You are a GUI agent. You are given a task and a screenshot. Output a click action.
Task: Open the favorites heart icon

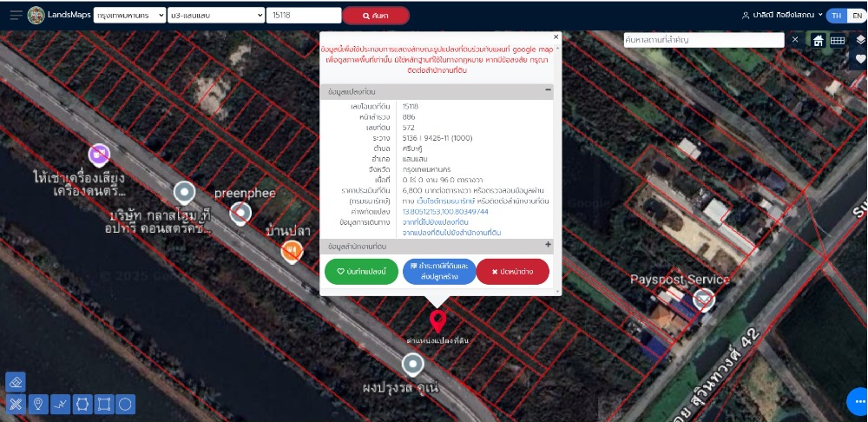pos(860,59)
